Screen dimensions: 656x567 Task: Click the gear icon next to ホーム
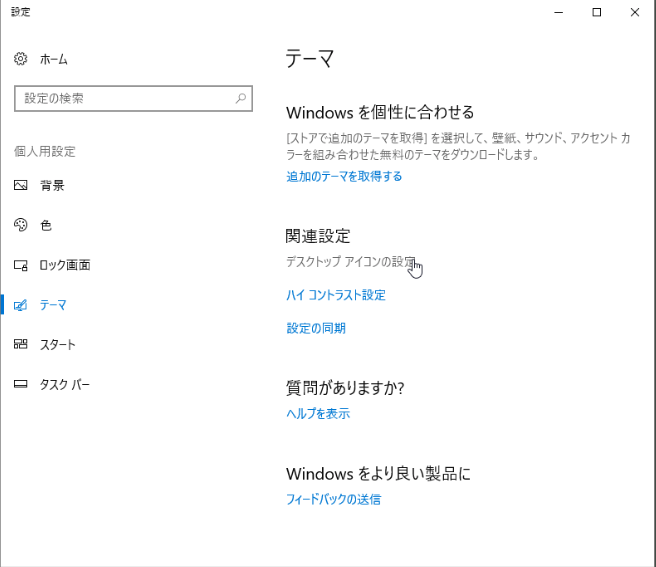coord(20,59)
